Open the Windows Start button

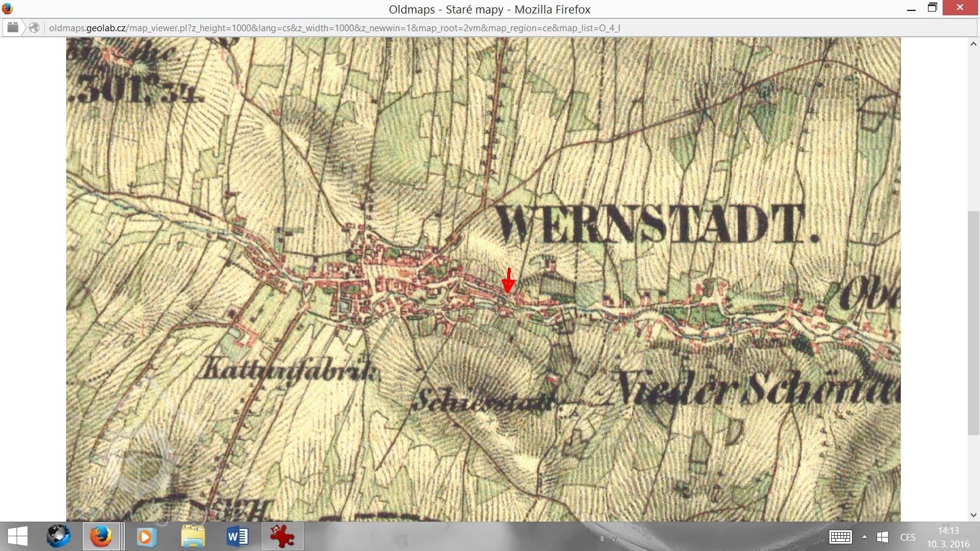click(x=17, y=537)
